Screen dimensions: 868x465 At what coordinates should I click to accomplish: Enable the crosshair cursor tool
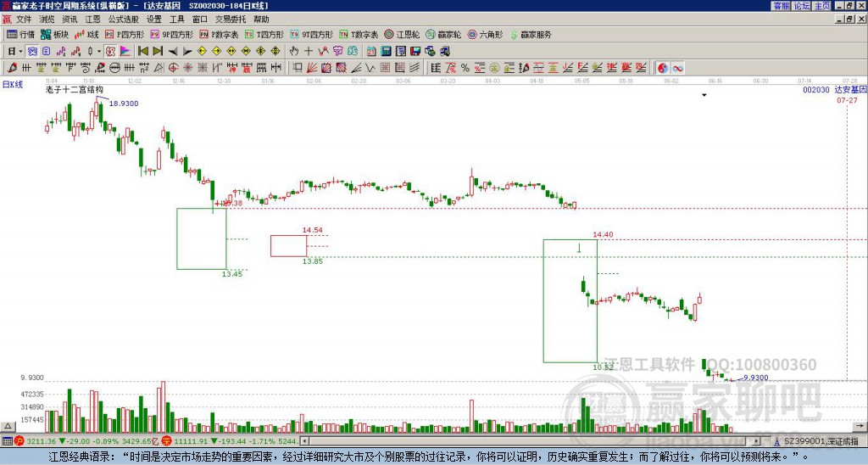tap(309, 52)
